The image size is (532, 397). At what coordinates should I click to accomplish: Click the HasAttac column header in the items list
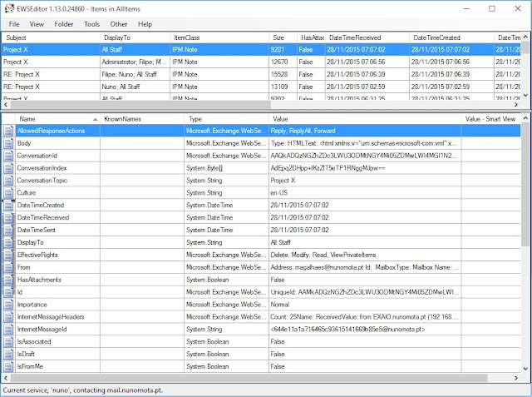(311, 37)
